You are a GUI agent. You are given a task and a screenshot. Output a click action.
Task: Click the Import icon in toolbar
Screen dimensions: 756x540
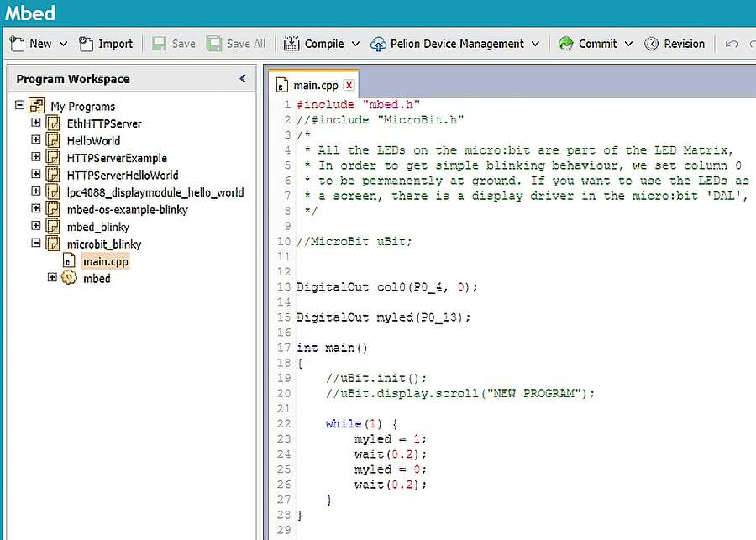click(86, 44)
